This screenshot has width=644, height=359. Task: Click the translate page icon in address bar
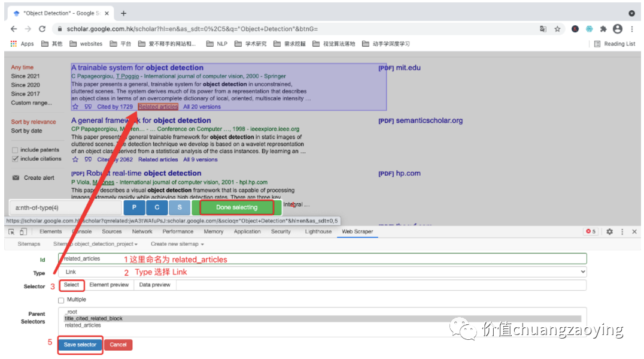pos(543,29)
